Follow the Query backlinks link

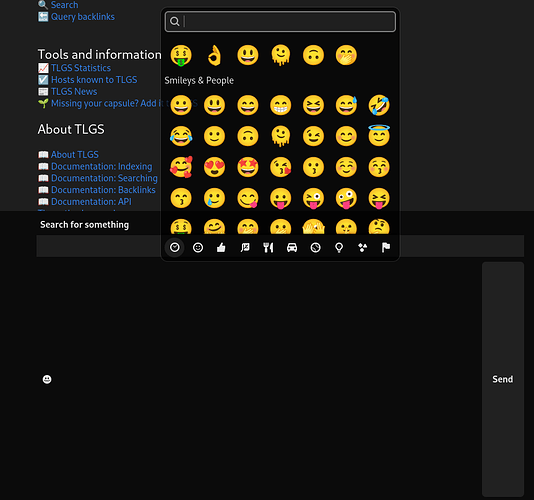coord(83,17)
